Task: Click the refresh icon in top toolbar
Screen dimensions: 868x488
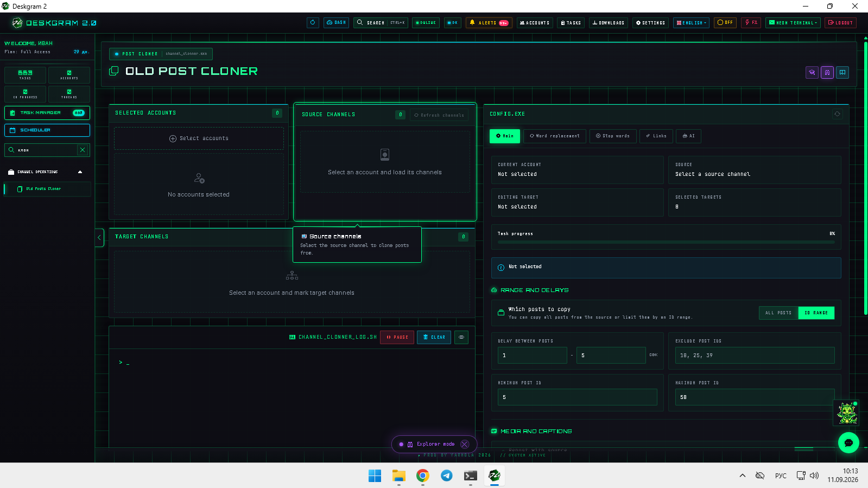Action: pos(313,23)
